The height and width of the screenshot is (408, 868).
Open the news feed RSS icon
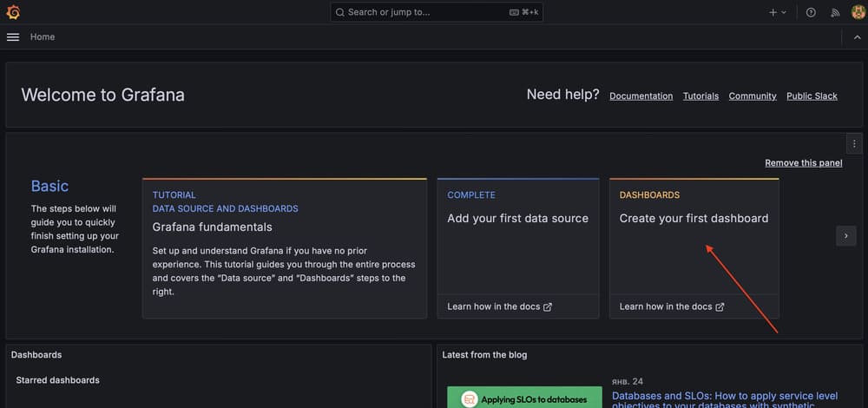click(x=835, y=12)
